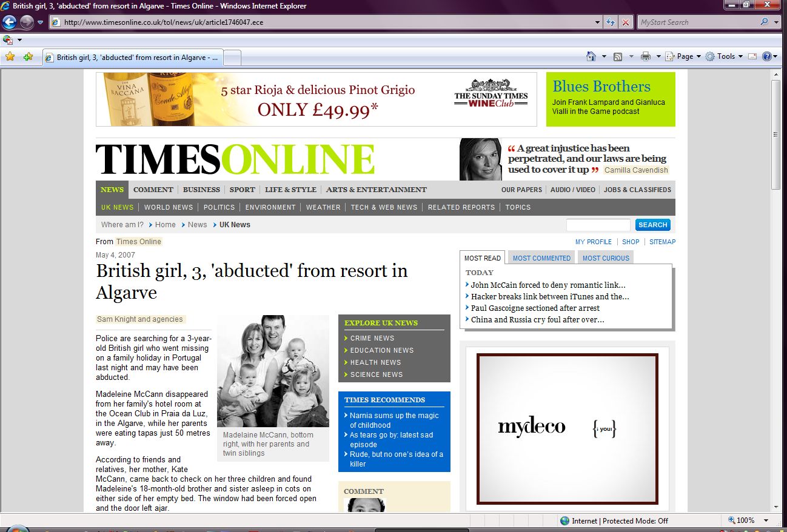Viewport: 787px width, 532px height.
Task: Open the Tools dropdown menu
Action: (725, 56)
